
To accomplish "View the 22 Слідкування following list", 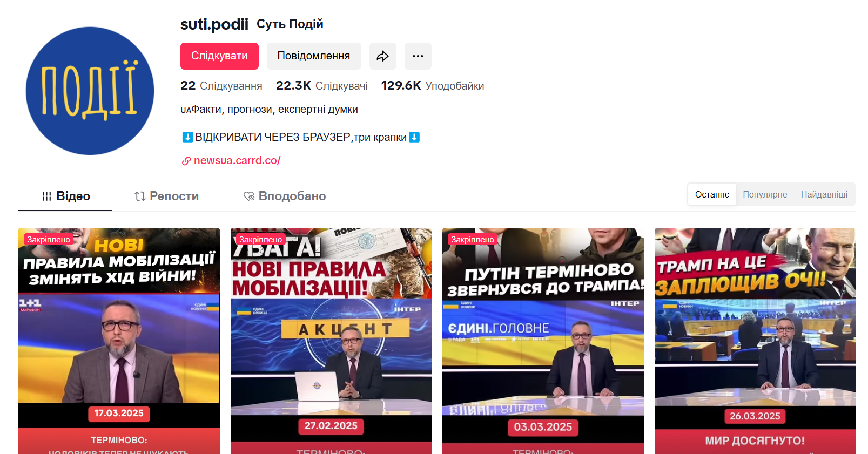I will tap(221, 86).
